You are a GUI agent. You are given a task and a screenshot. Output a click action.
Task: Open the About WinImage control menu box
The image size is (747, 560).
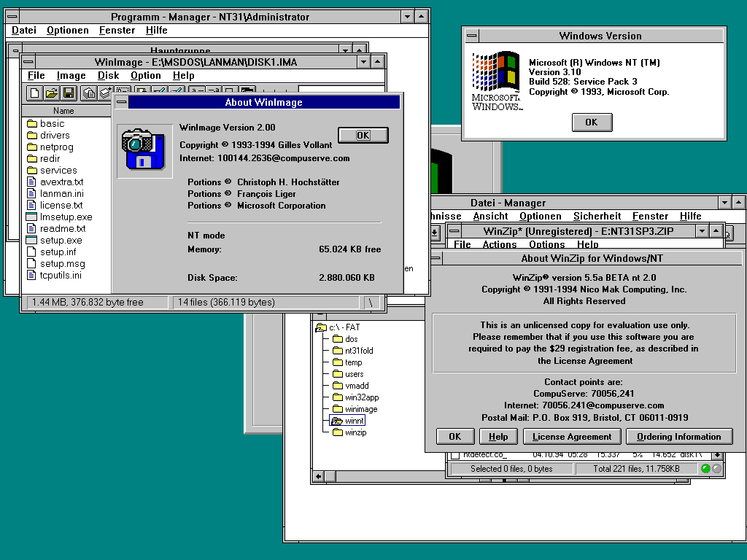pyautogui.click(x=122, y=102)
